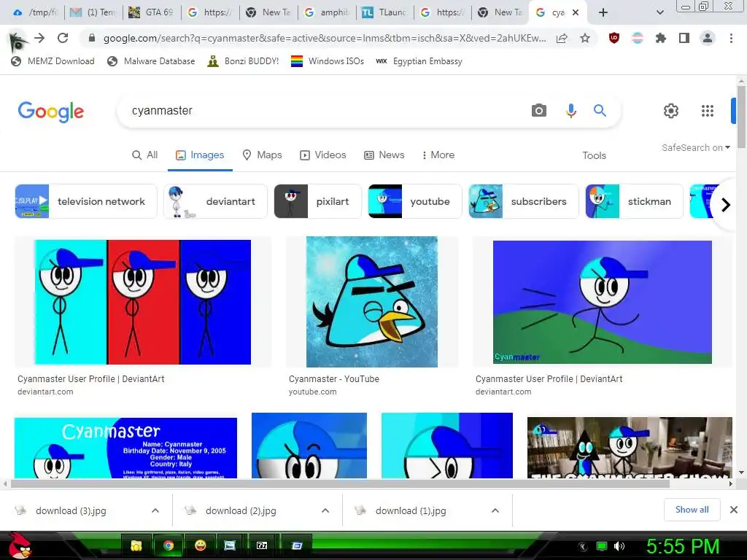
Task: Switch to the Maps tab
Action: [262, 155]
